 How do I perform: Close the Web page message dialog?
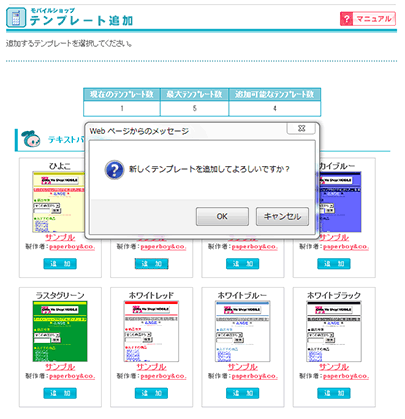coord(301,128)
